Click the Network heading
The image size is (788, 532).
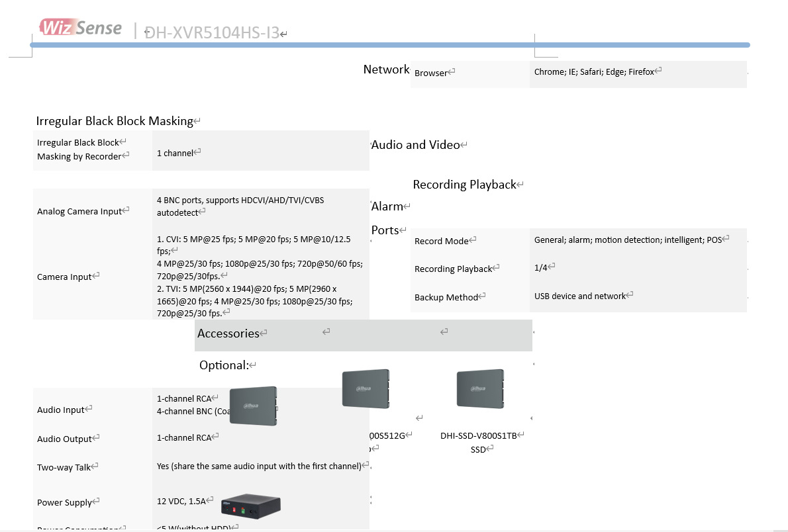click(x=387, y=69)
